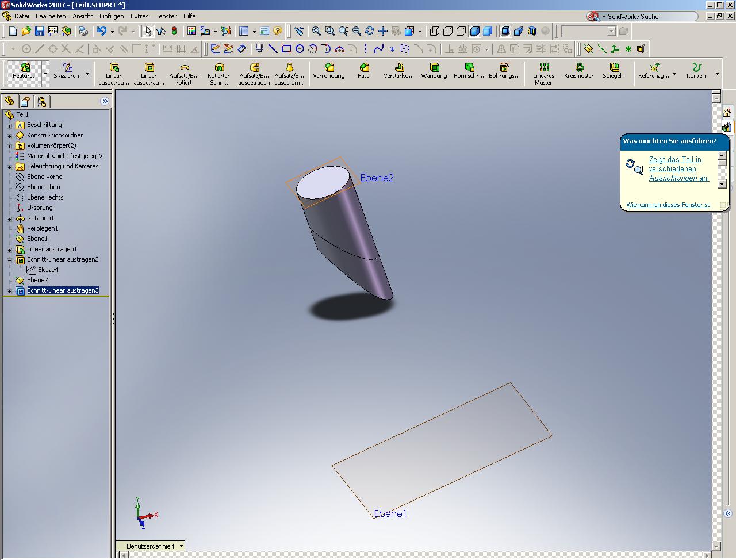Open the Features button dropdown arrow
Viewport: 736px width, 560px height.
pyautogui.click(x=45, y=74)
